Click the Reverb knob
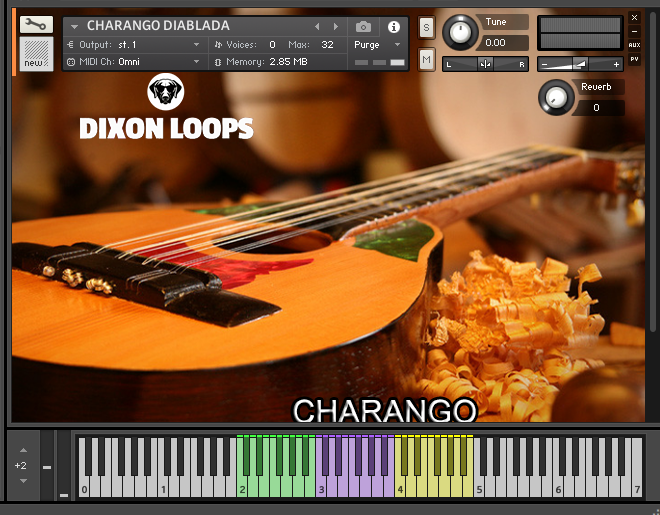This screenshot has width=660, height=515. 553,97
